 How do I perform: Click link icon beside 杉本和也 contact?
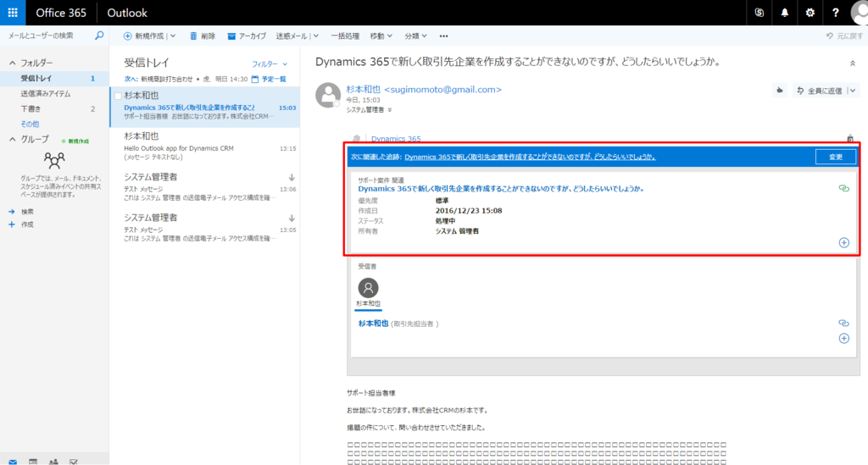click(843, 323)
